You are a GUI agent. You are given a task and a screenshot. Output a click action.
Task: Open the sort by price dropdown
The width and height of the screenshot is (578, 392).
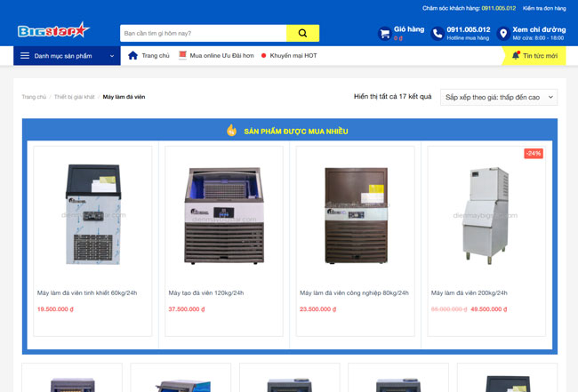tap(498, 97)
